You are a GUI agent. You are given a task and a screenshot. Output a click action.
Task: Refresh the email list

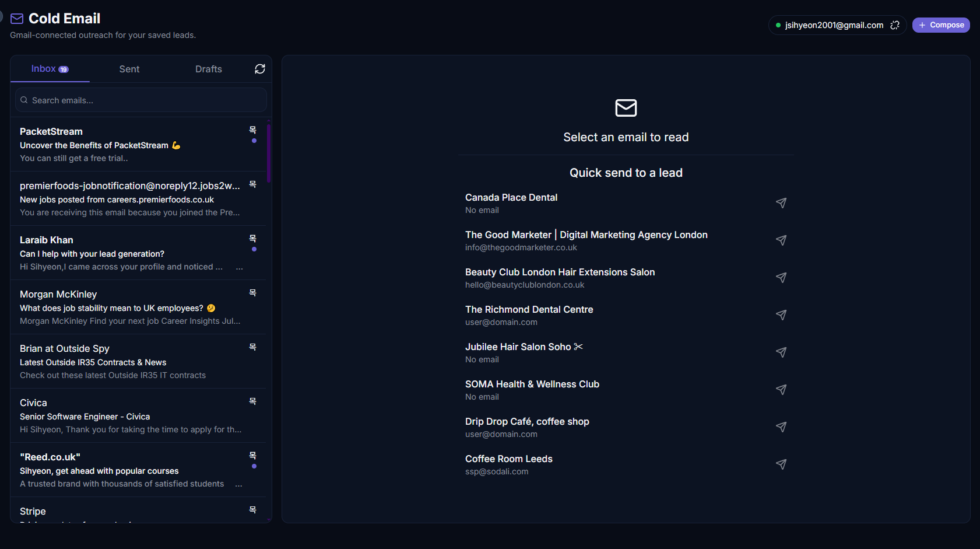coord(260,69)
